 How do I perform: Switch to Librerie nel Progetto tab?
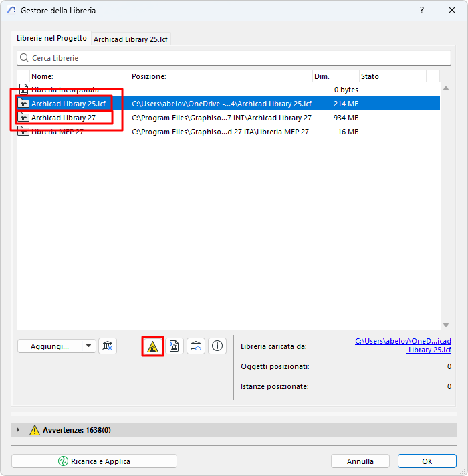[51, 38]
